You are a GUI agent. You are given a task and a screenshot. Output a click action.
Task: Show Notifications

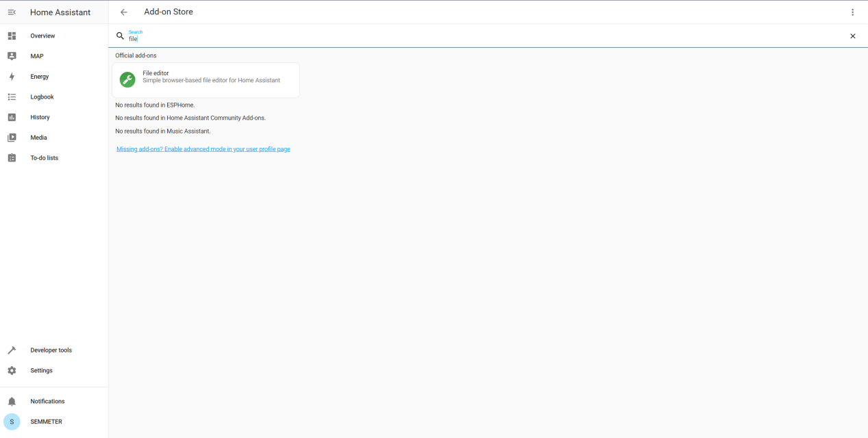(x=54, y=401)
